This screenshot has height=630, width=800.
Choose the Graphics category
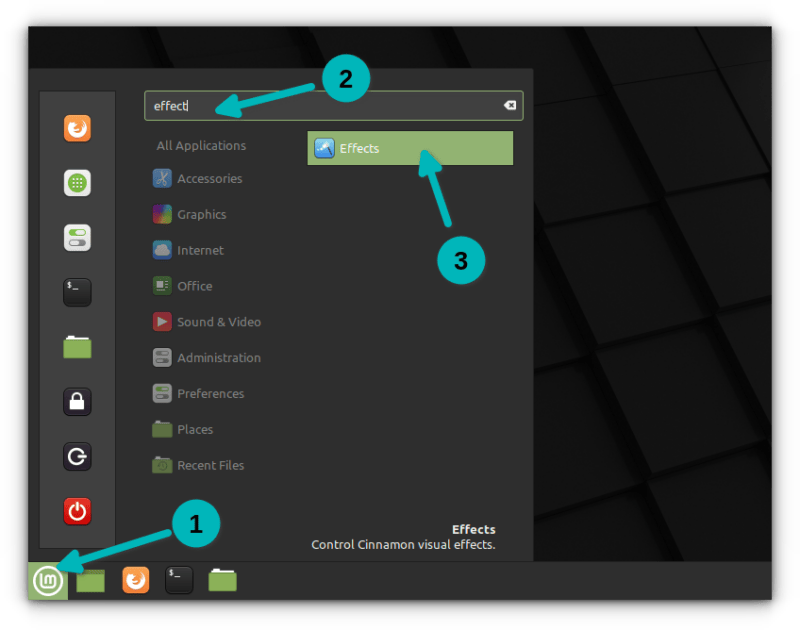click(x=201, y=215)
